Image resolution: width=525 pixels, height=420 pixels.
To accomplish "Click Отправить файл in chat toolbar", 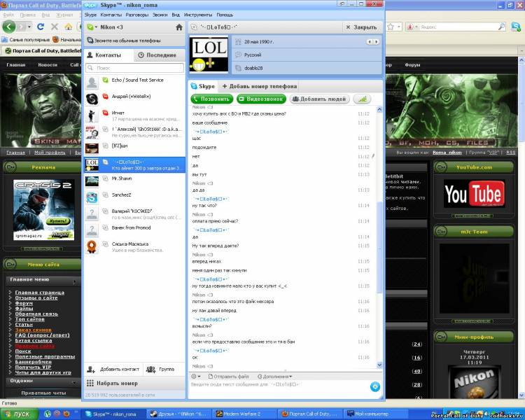I will (x=228, y=377).
